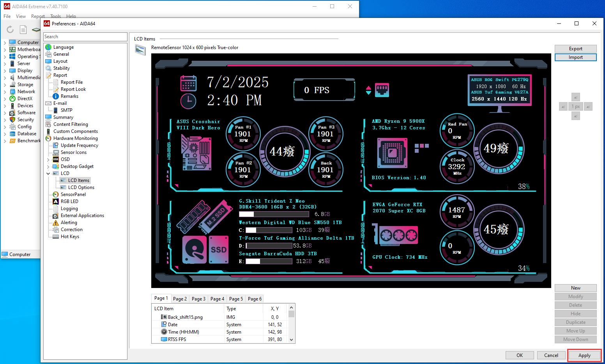The image size is (605, 364).
Task: Click the Report page icon in main toolbar
Action: [23, 30]
